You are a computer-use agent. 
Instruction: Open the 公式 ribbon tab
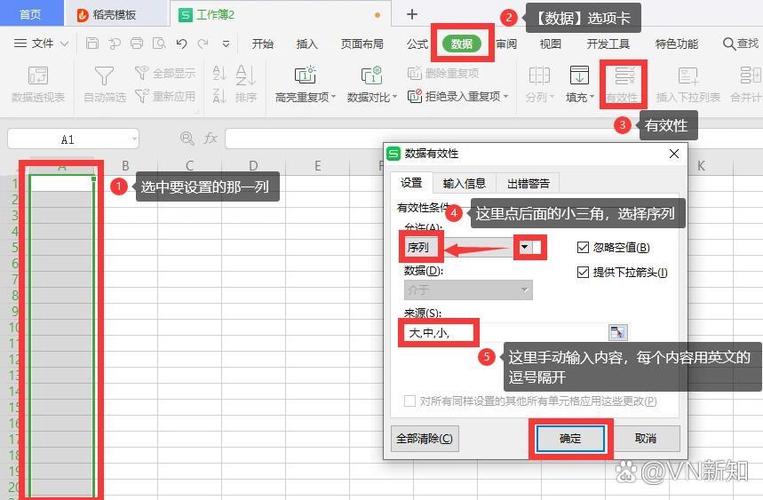(x=417, y=44)
